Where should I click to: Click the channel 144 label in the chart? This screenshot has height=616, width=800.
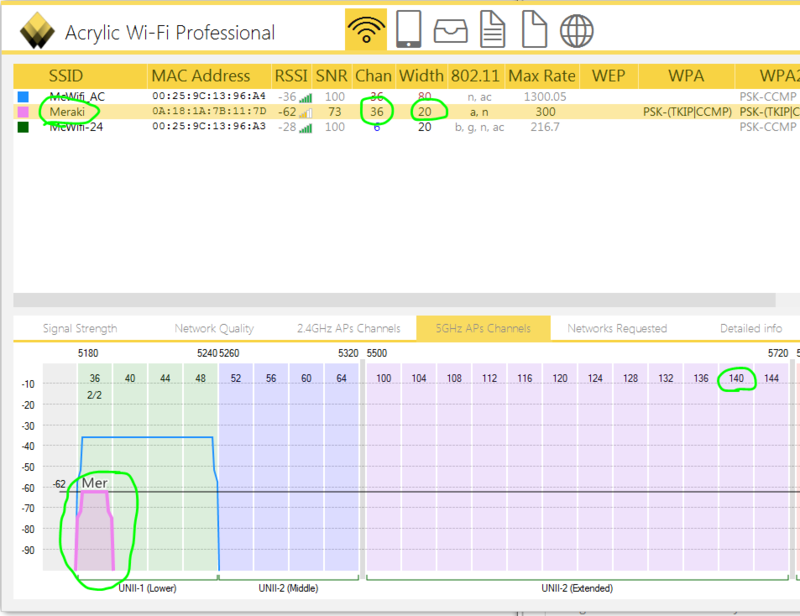[771, 378]
